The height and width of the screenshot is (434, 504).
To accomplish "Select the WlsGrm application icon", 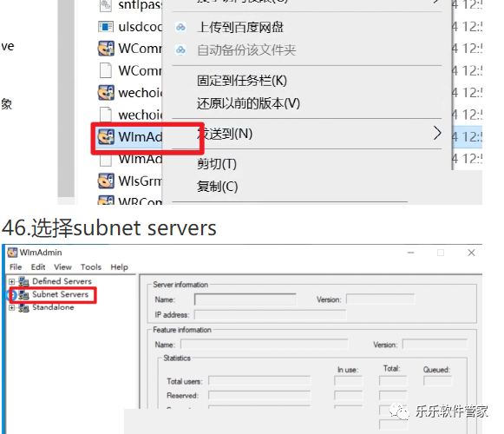I will pos(106,181).
